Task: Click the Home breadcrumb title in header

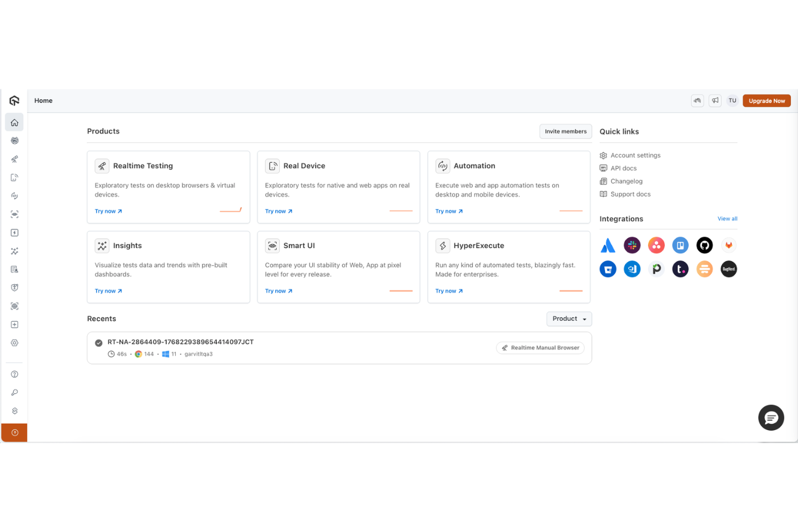Action: 44,101
